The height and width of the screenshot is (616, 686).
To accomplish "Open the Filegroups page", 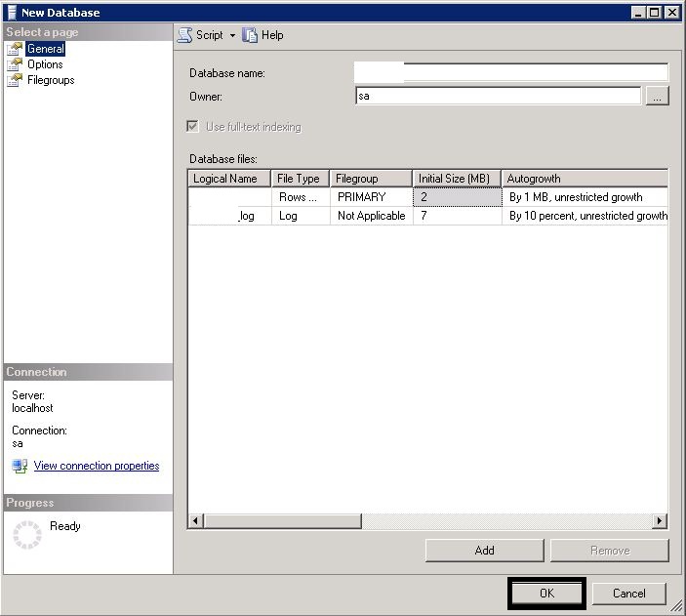I will point(51,80).
